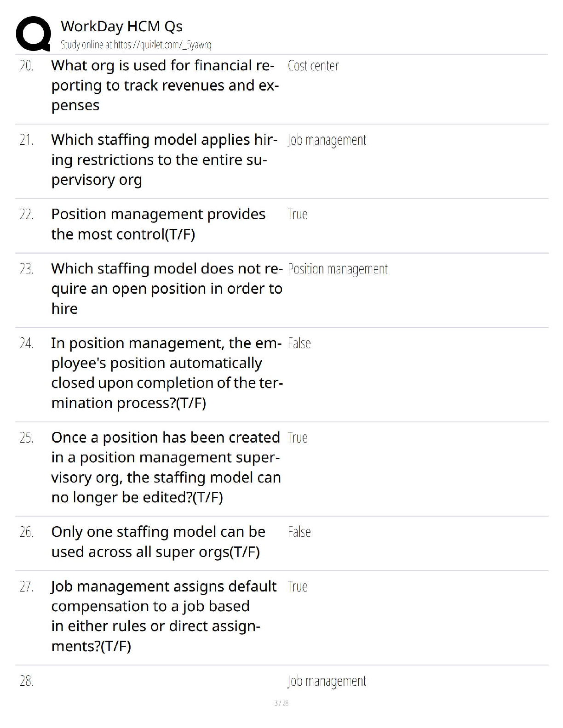
Task: Select True answer for question 22
Action: pos(297,215)
